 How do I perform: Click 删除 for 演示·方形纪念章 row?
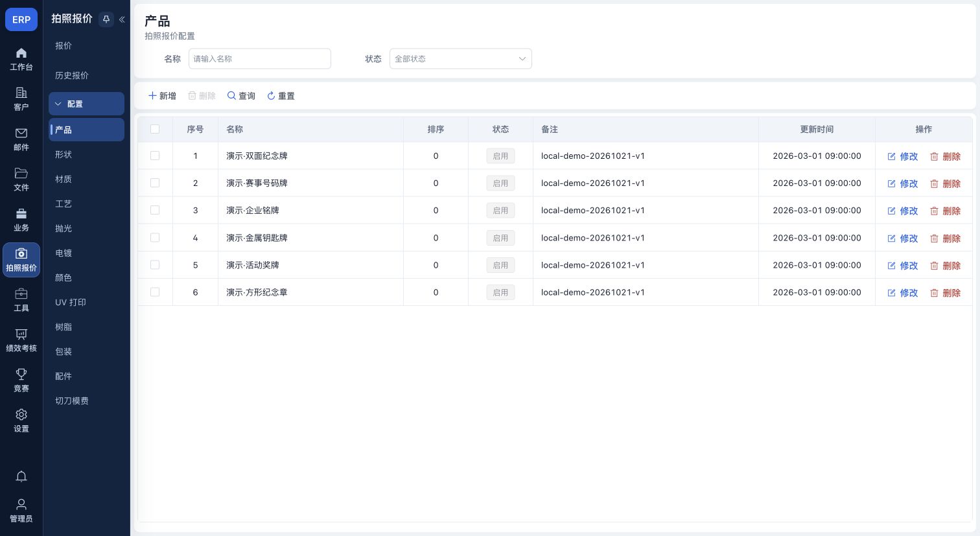tap(945, 292)
